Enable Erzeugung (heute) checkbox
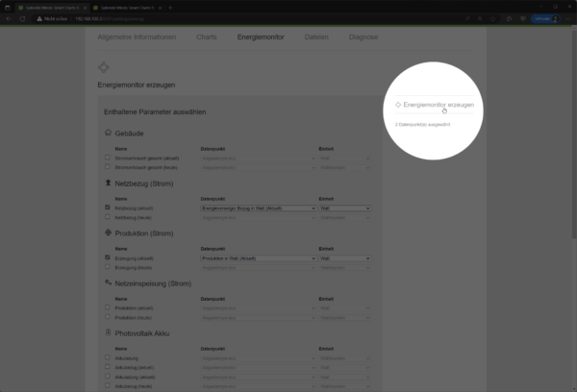The image size is (577, 392). point(108,267)
